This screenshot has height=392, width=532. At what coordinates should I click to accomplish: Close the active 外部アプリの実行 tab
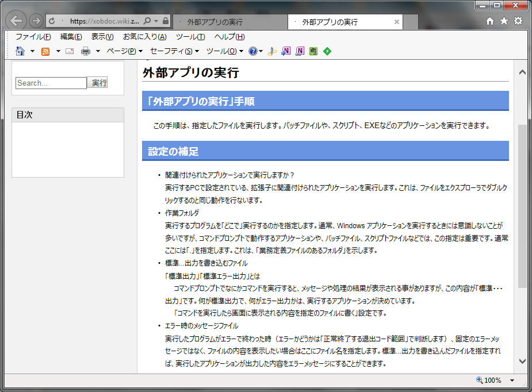[396, 22]
